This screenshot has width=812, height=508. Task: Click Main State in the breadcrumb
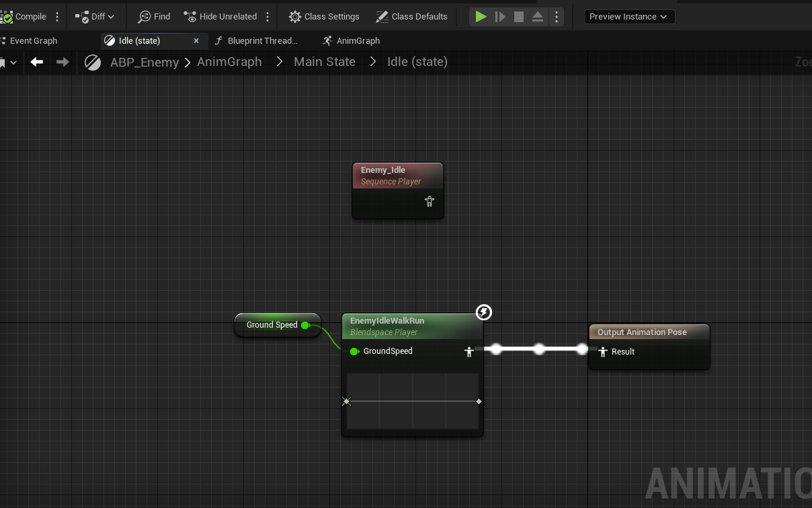pos(325,62)
